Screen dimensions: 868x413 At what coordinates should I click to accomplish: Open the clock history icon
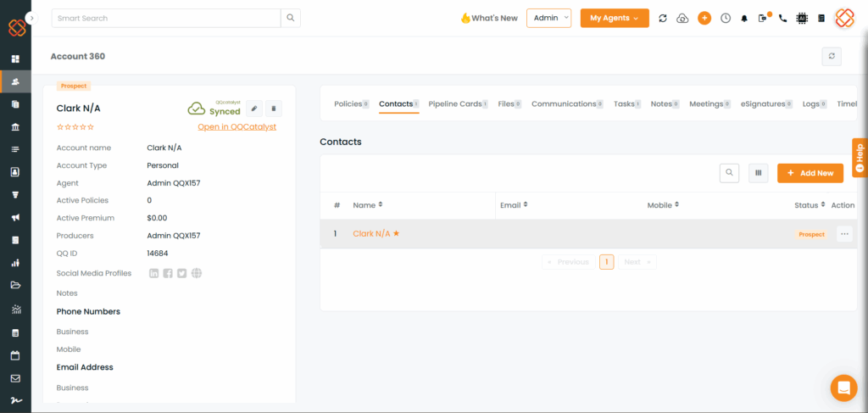[726, 18]
